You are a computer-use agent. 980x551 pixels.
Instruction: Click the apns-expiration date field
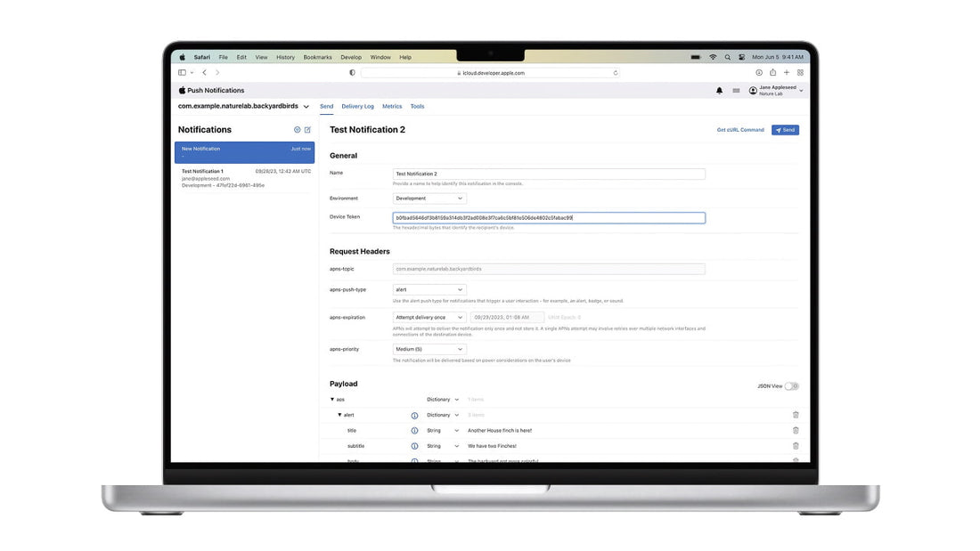[x=507, y=318]
